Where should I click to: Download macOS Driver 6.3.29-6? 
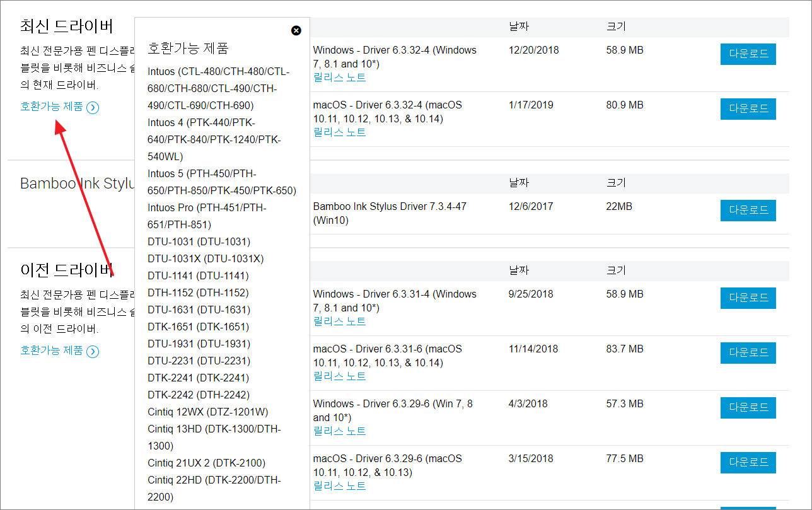(x=748, y=463)
